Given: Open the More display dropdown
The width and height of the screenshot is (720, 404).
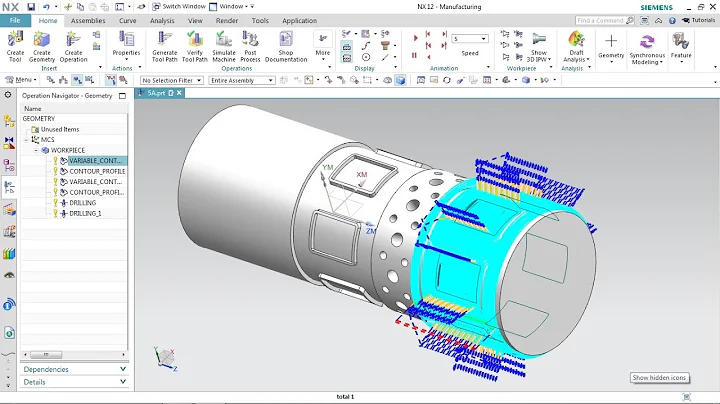Looking at the screenshot, I should click(323, 45).
